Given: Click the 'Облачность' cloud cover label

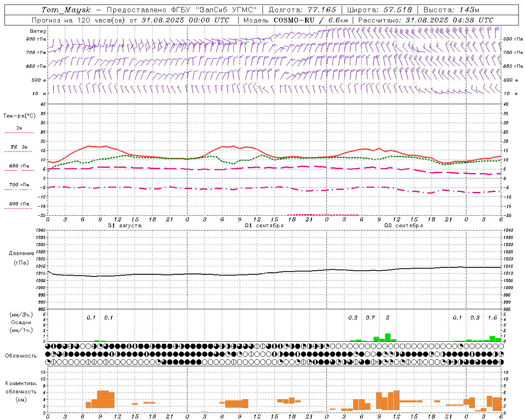Looking at the screenshot, I should (x=21, y=356).
